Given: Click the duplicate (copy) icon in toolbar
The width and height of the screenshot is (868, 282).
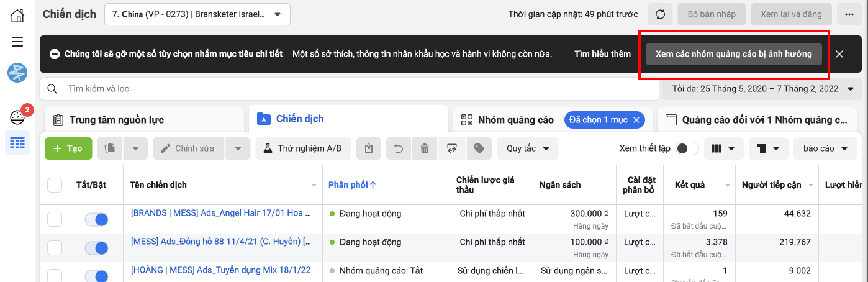Looking at the screenshot, I should click(110, 148).
